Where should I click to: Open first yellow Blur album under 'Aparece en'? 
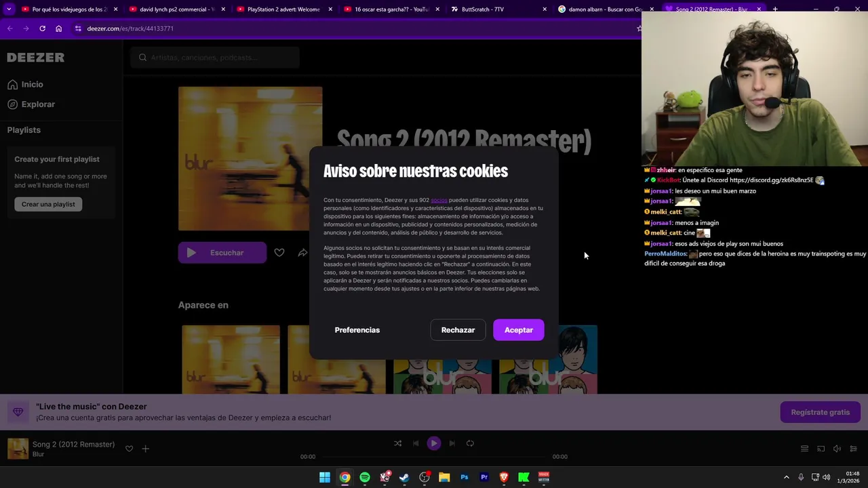click(x=231, y=359)
